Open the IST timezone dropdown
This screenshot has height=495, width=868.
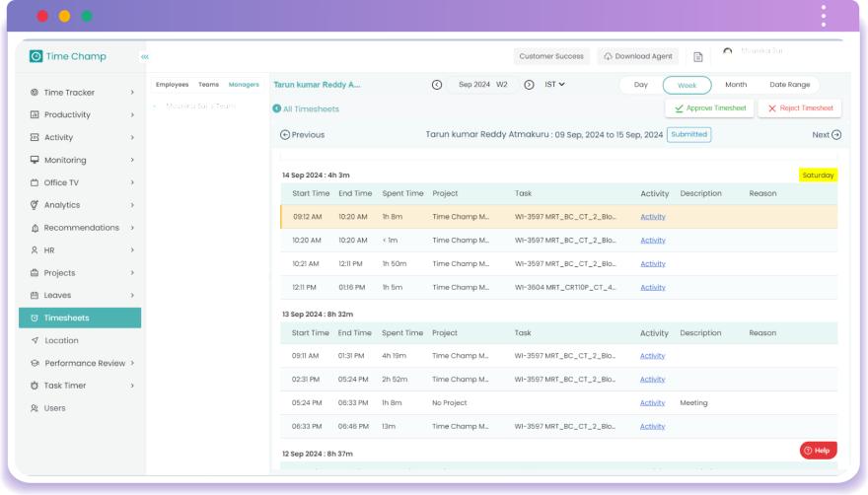(554, 85)
